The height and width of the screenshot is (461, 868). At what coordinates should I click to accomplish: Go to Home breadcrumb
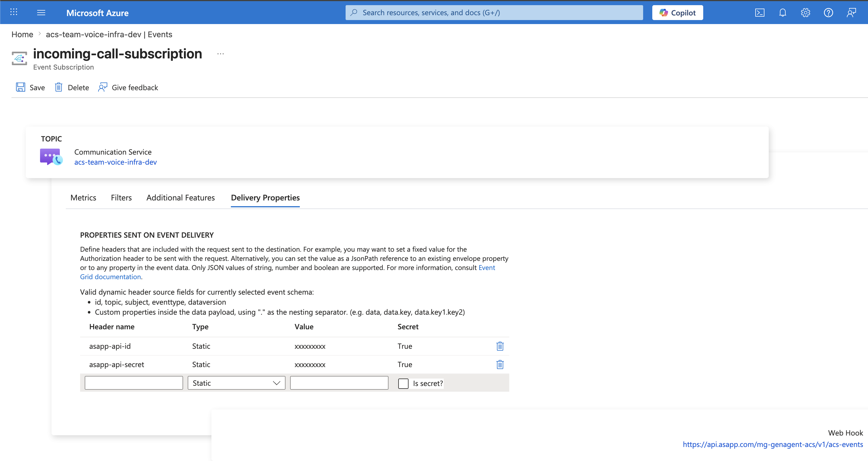coord(22,34)
